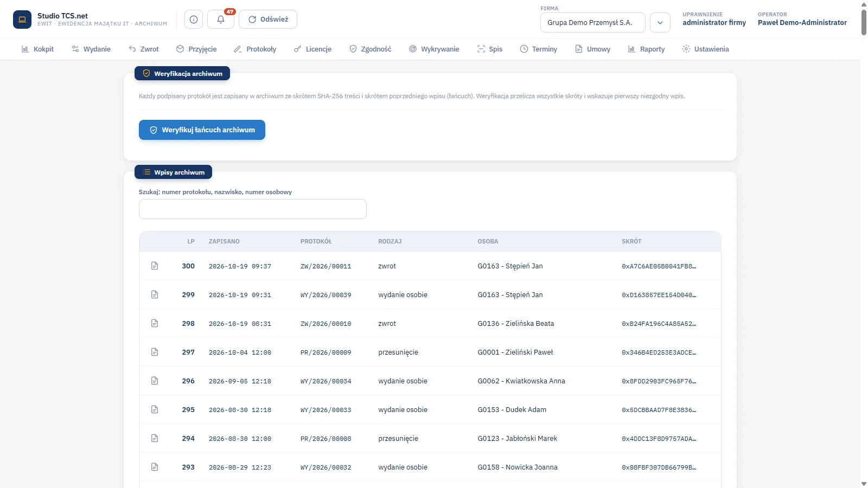Click person G0062 - Kwiatkowska Anna
Screen dimensions: 868x488
(521, 381)
